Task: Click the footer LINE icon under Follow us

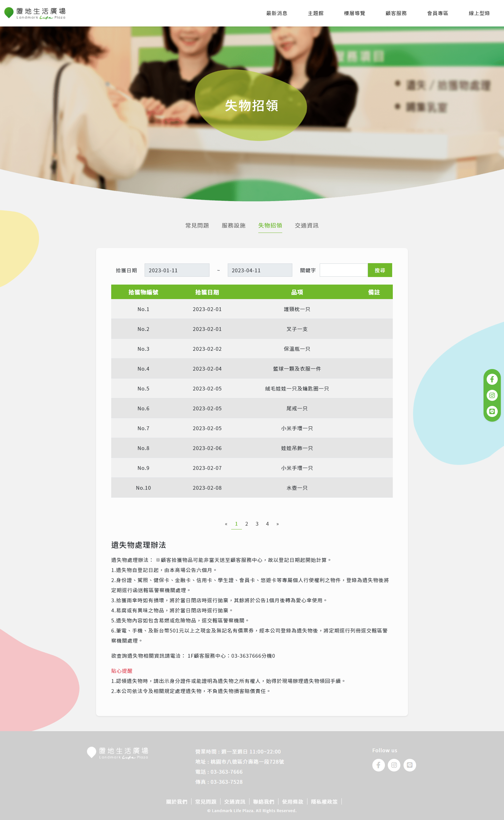Action: (409, 765)
